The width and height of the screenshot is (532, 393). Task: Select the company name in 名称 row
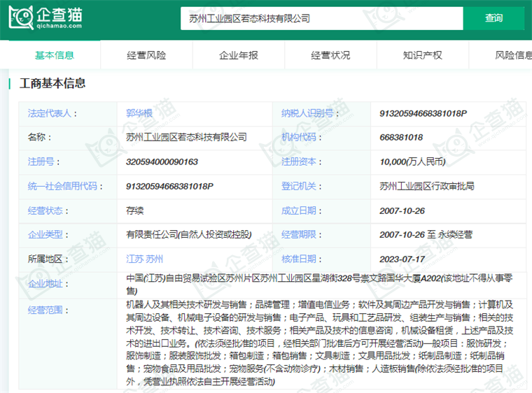[x=186, y=137]
